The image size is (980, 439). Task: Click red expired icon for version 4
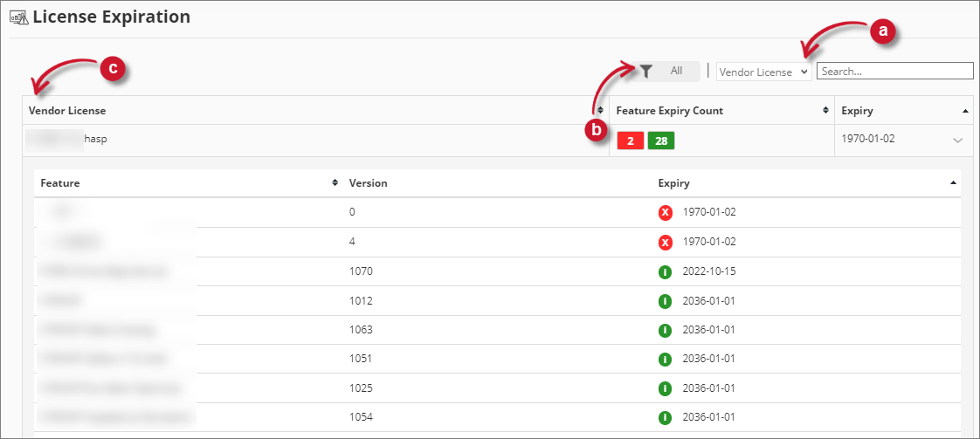click(666, 242)
